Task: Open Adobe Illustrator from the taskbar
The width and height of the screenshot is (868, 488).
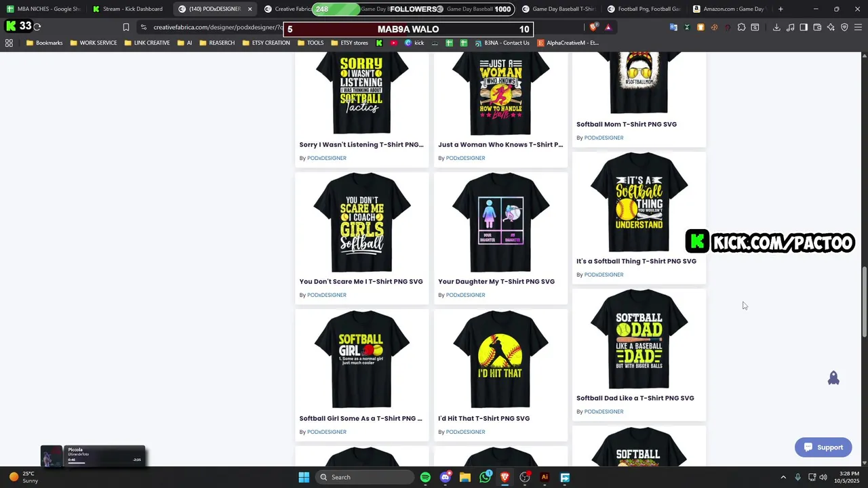Action: pos(545,477)
